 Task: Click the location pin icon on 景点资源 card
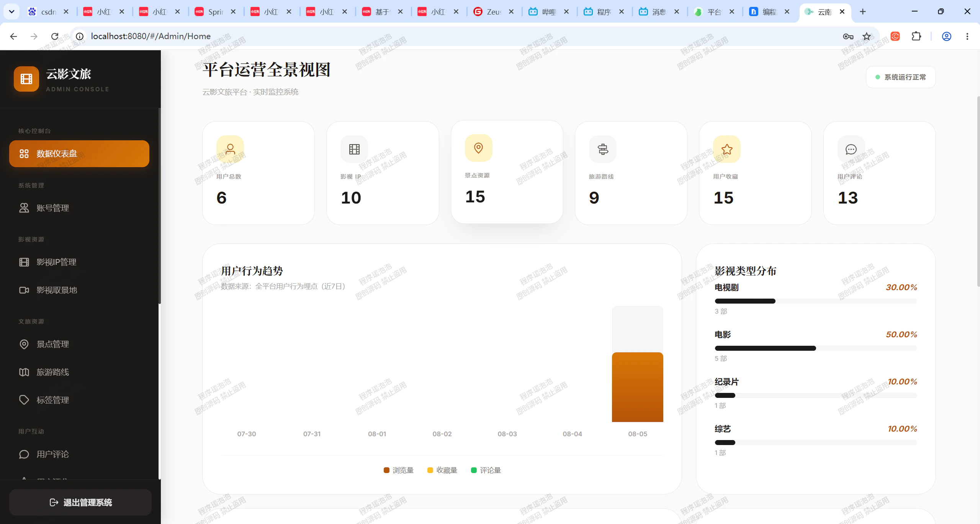click(478, 148)
